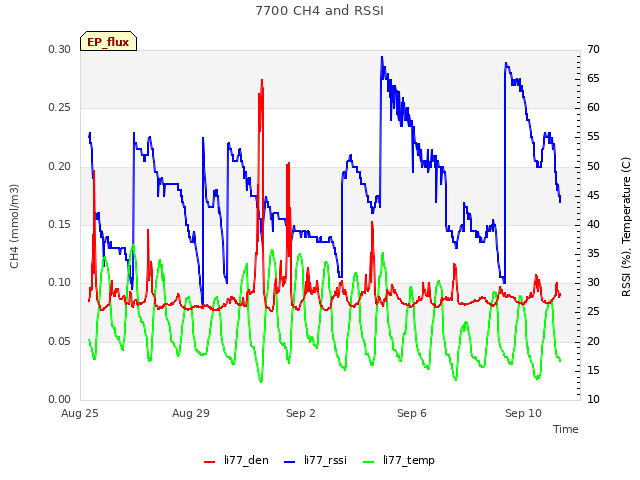Click the 70 right axis value
The width and height of the screenshot is (640, 480).
[x=593, y=49]
